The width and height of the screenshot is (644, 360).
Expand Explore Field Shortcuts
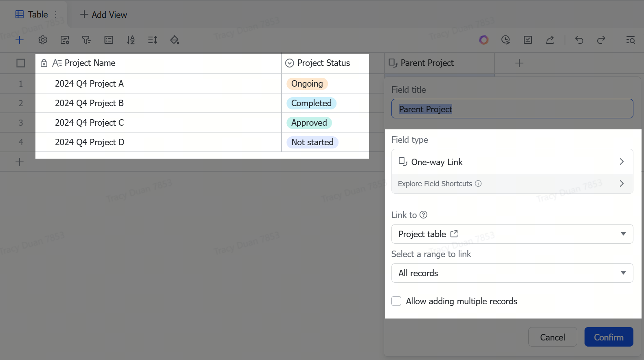pyautogui.click(x=512, y=183)
